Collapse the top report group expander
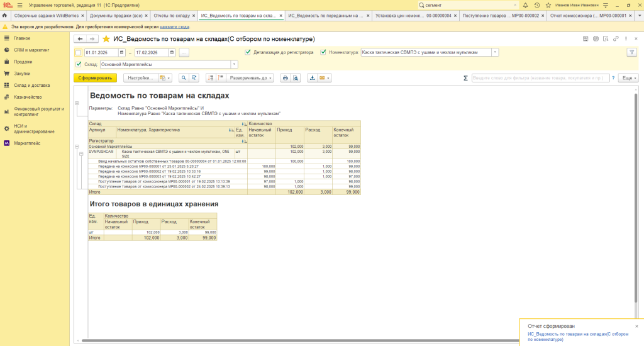Viewport: 644px width, 346px height. (77, 103)
